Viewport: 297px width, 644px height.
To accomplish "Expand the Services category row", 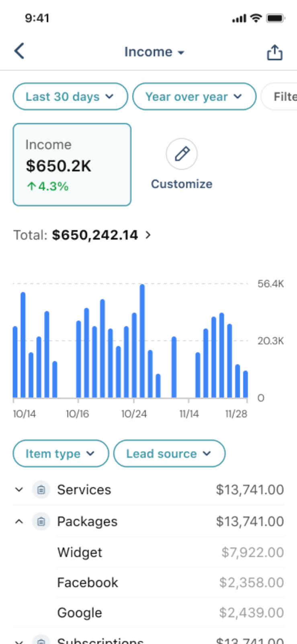I will point(19,489).
